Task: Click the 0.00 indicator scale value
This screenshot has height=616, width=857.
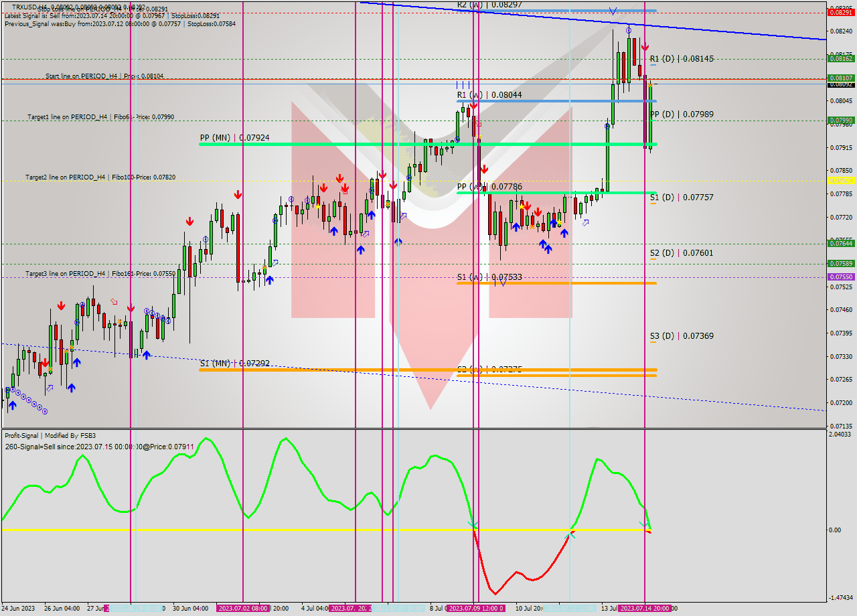Action: 836,530
